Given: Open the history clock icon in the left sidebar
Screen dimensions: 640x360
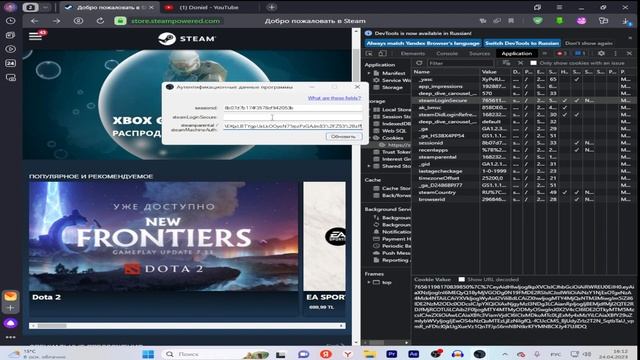Looking at the screenshot, I should [x=11, y=21].
